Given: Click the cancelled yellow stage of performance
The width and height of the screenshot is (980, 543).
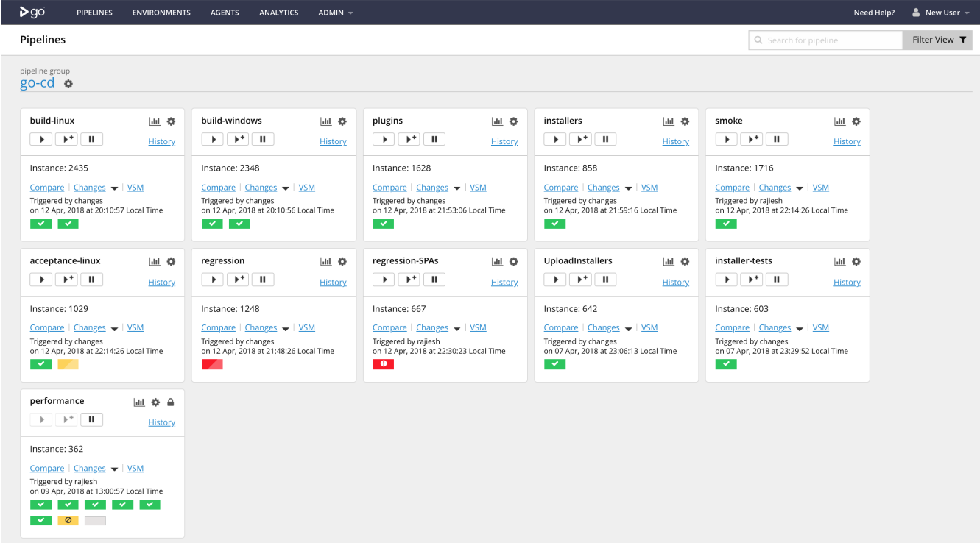Looking at the screenshot, I should (68, 520).
